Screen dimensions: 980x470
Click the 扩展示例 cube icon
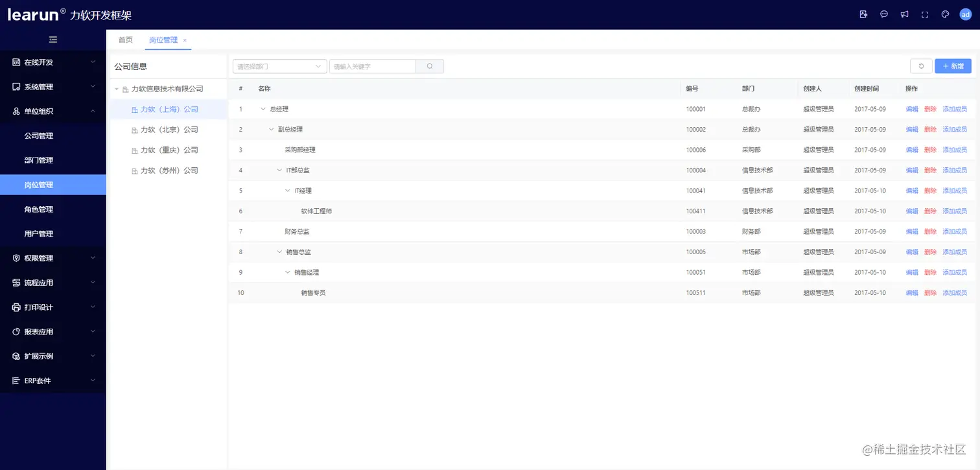click(x=16, y=357)
